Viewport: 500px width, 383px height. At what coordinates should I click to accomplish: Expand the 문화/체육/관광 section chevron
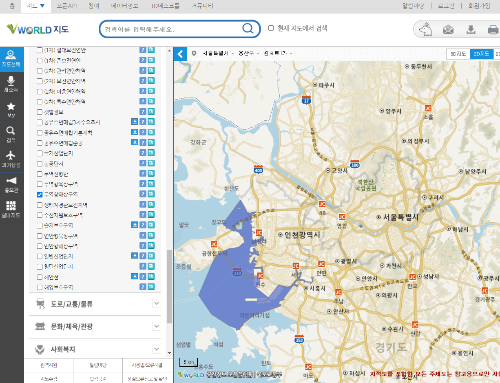click(x=156, y=326)
